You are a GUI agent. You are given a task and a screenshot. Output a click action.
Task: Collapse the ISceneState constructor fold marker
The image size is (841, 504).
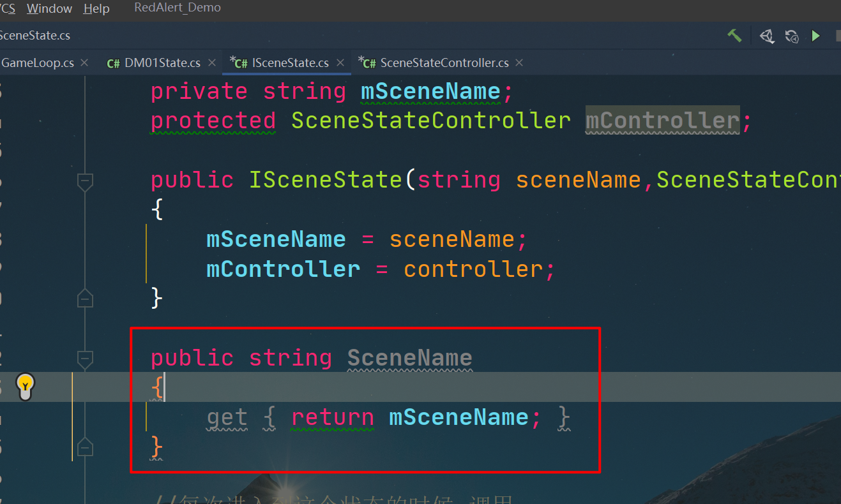[85, 181]
